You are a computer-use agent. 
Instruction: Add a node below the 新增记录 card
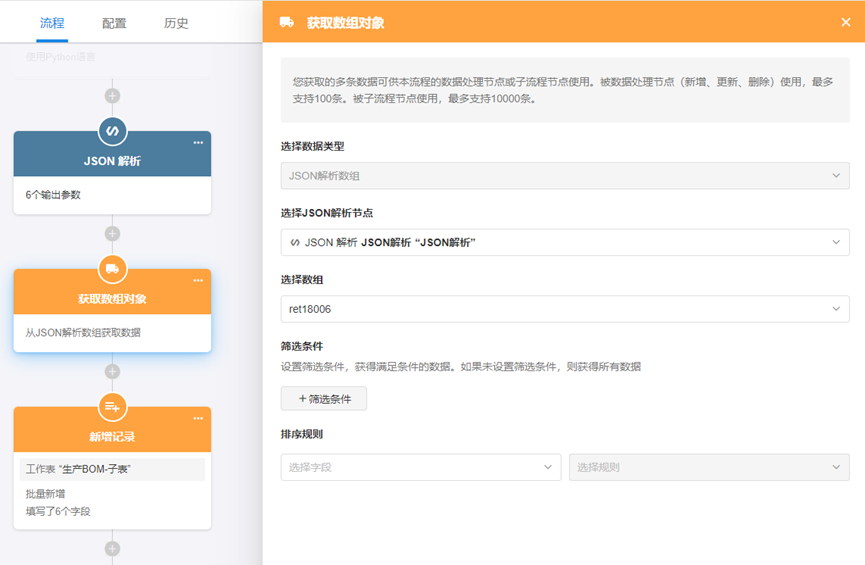point(112,548)
